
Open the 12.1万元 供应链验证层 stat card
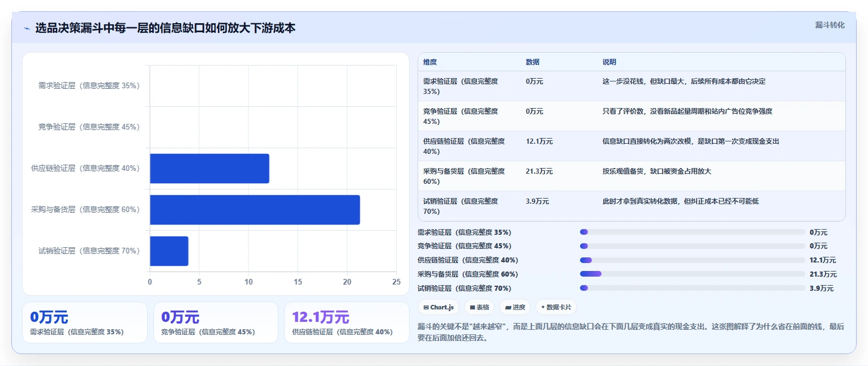pyautogui.click(x=346, y=322)
